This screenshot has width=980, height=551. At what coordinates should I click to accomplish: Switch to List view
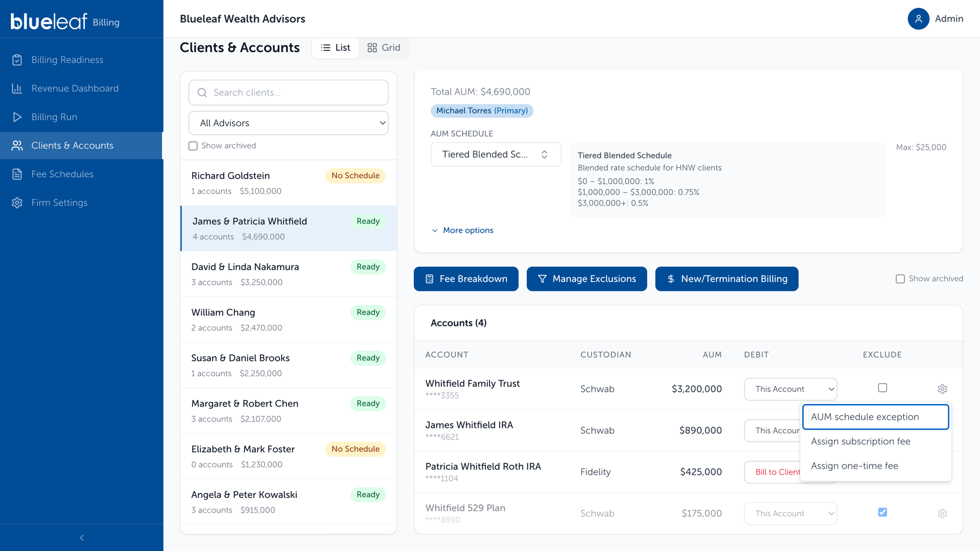pyautogui.click(x=335, y=48)
